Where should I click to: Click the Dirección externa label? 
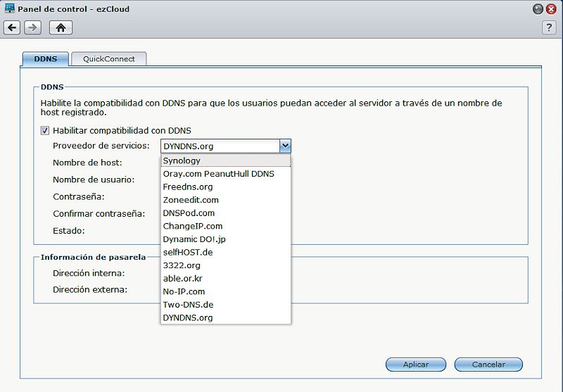pos(90,289)
